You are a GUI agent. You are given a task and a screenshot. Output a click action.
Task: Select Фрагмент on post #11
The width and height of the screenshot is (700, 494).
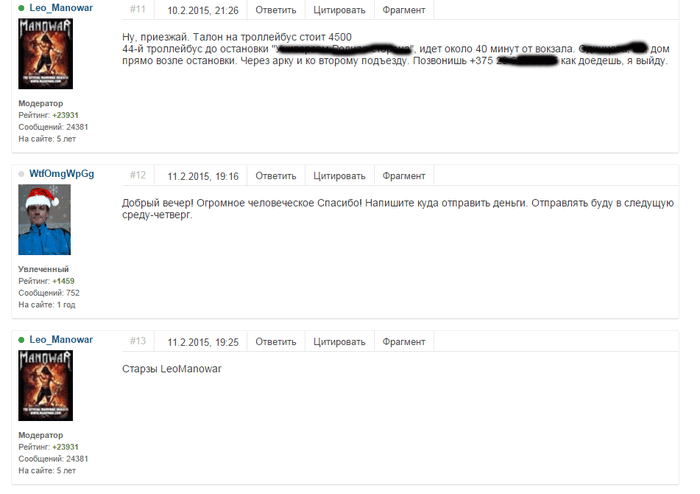pos(404,10)
